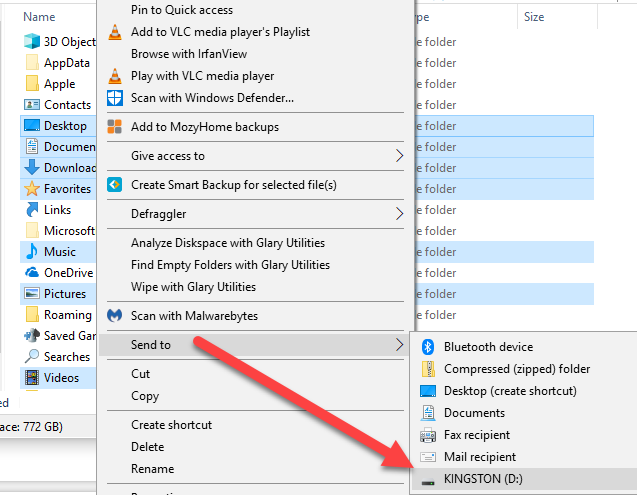Click the Malwarebytes scan icon

tap(115, 316)
